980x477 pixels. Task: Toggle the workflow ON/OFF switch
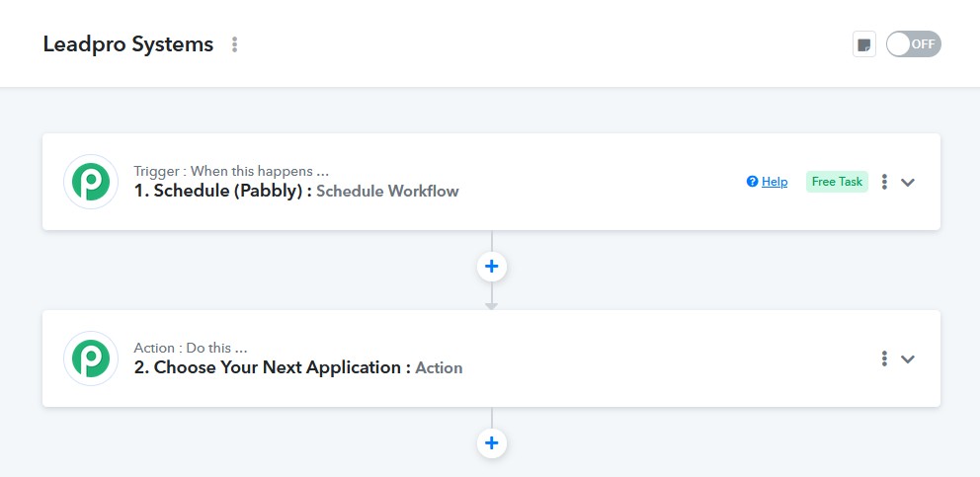pos(913,44)
